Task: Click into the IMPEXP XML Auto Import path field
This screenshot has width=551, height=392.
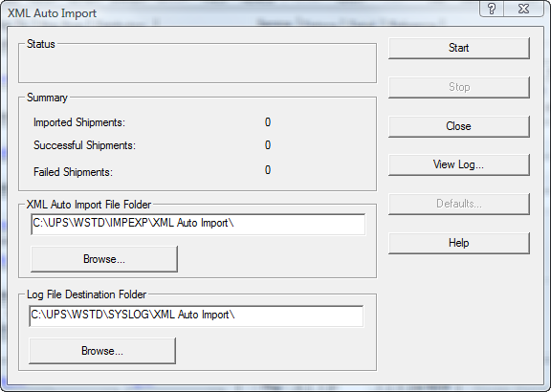Action: (198, 224)
